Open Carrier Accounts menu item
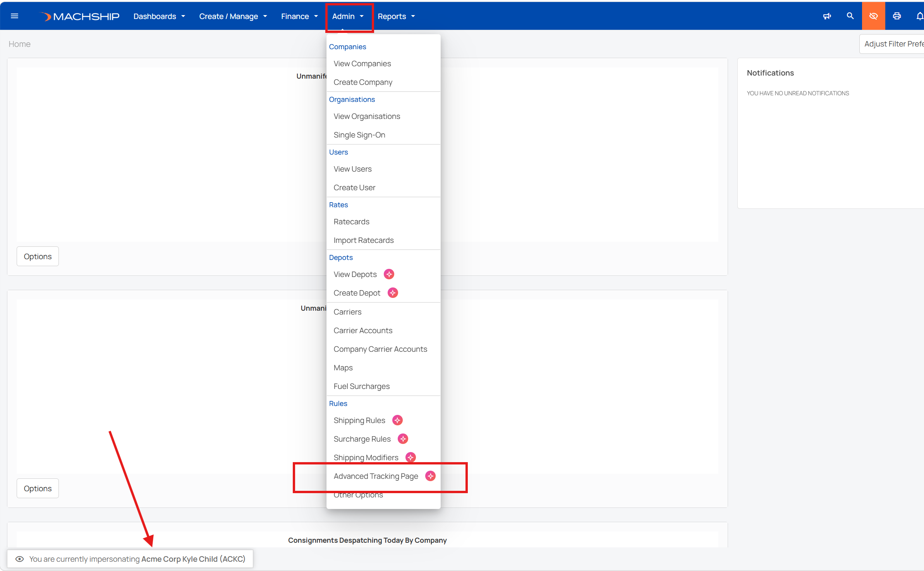 (383, 330)
